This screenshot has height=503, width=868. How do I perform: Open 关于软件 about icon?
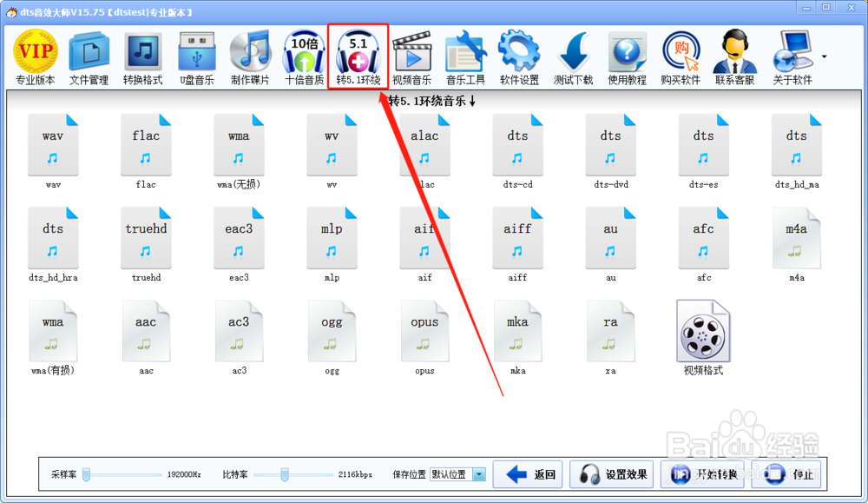792,57
